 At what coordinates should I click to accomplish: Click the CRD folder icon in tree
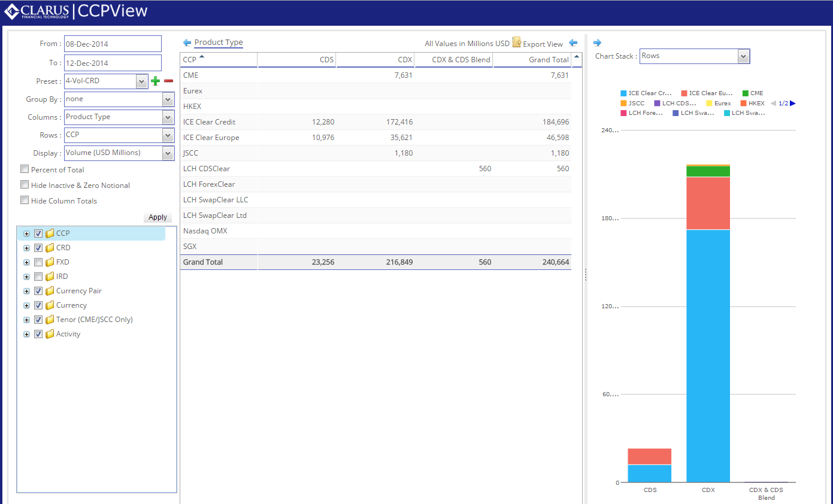pos(50,248)
